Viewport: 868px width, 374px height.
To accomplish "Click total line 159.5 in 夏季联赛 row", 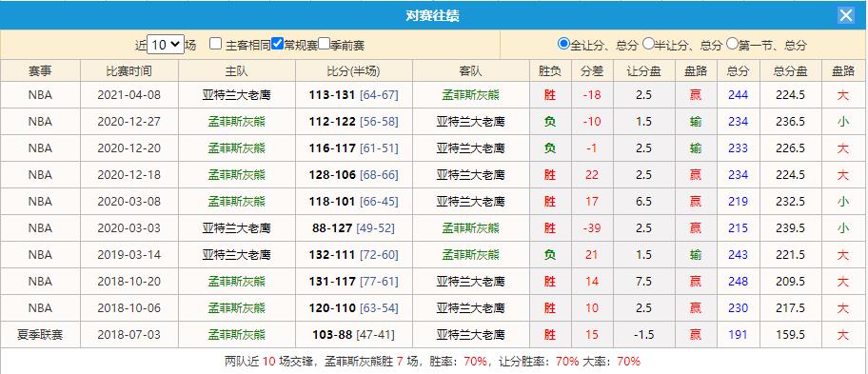I will [x=790, y=335].
